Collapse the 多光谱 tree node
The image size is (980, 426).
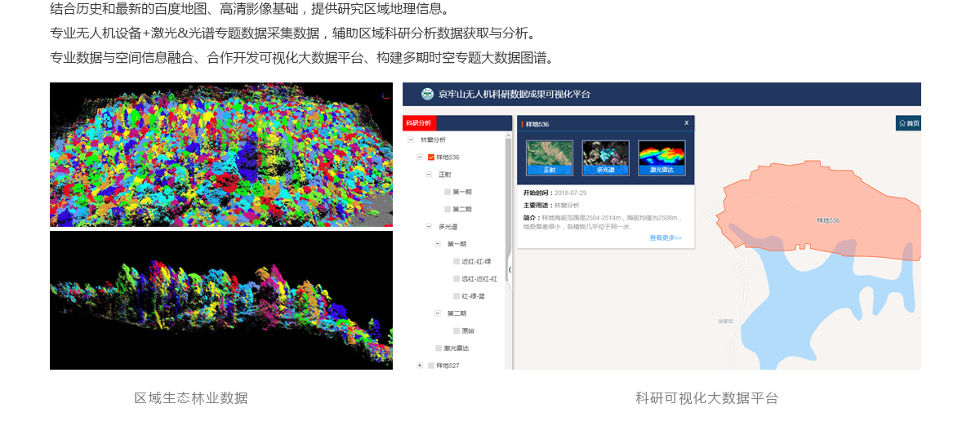(x=429, y=227)
